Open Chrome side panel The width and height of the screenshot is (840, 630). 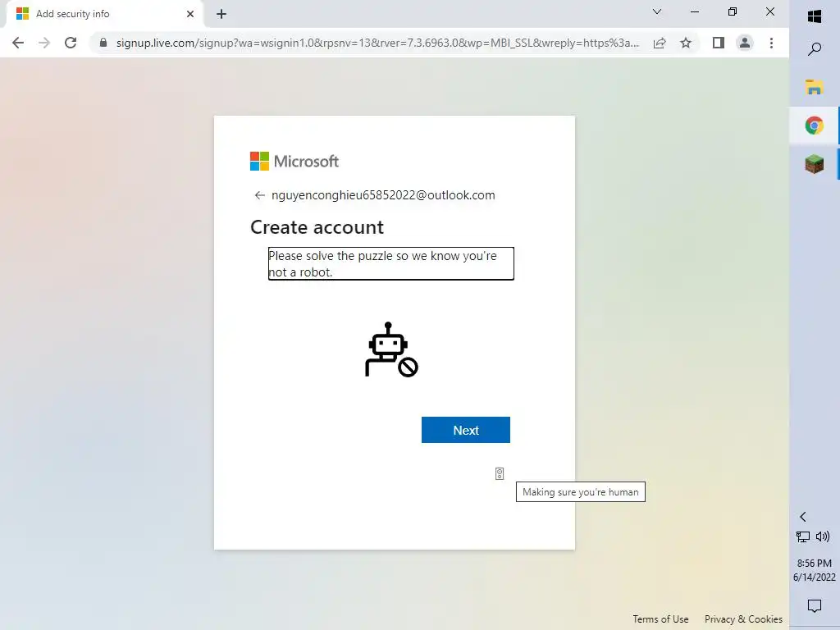719,43
